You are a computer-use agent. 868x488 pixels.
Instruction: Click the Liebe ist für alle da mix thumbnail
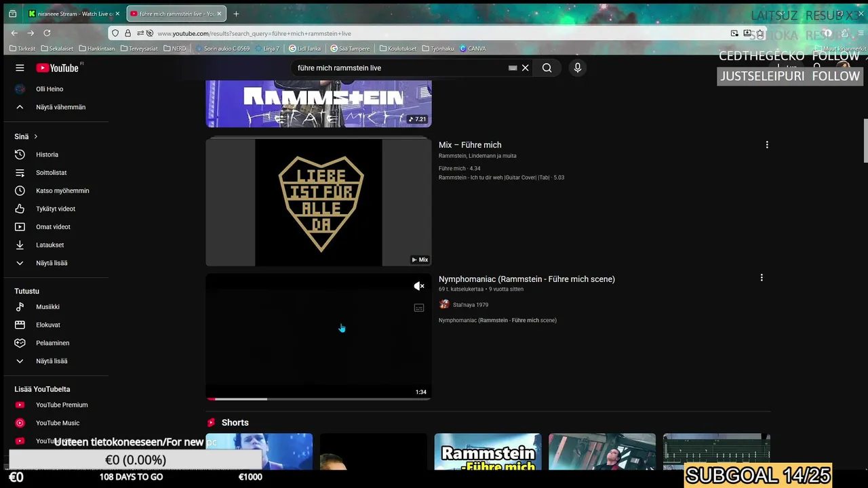click(x=319, y=203)
